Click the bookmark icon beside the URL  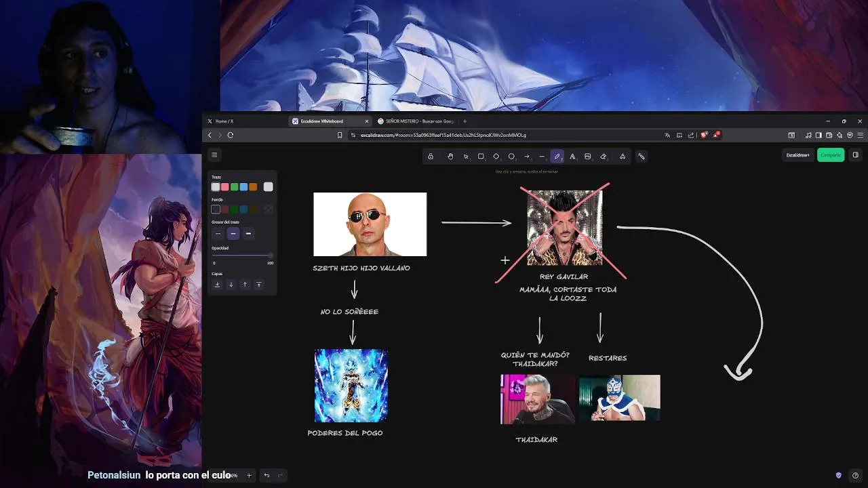point(340,135)
